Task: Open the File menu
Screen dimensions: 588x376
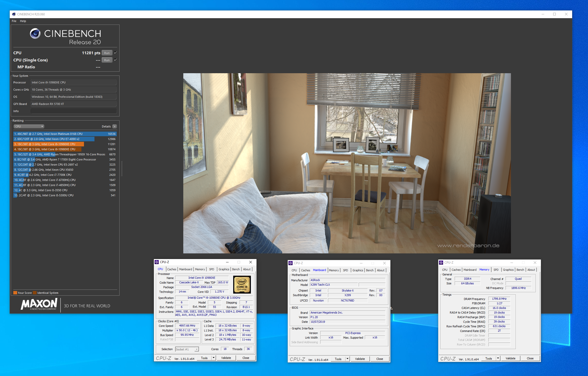Action: point(14,21)
